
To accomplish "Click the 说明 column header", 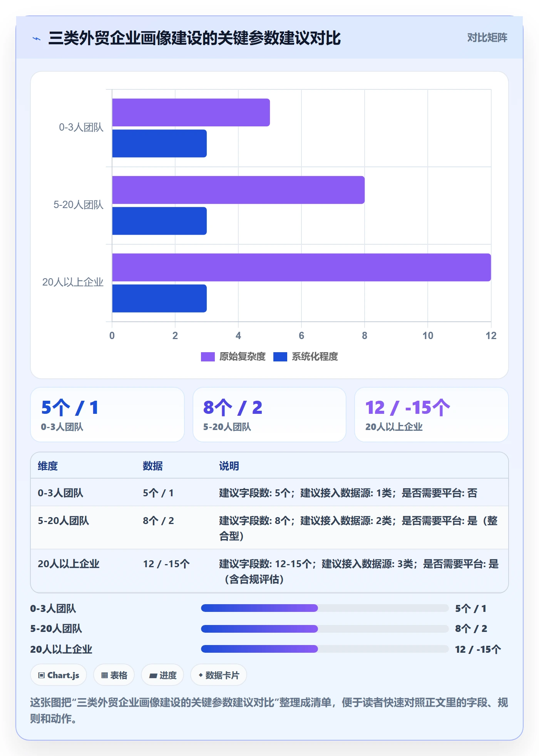I will [x=229, y=466].
